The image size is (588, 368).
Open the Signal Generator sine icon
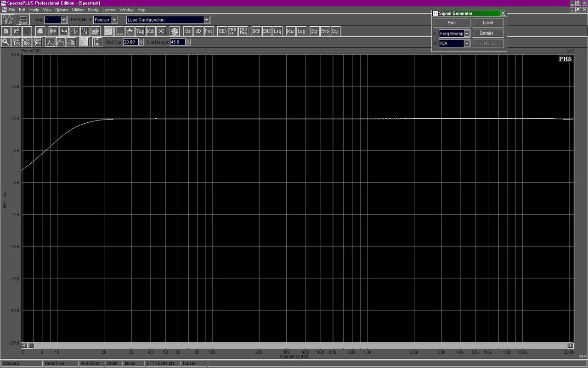coord(175,31)
